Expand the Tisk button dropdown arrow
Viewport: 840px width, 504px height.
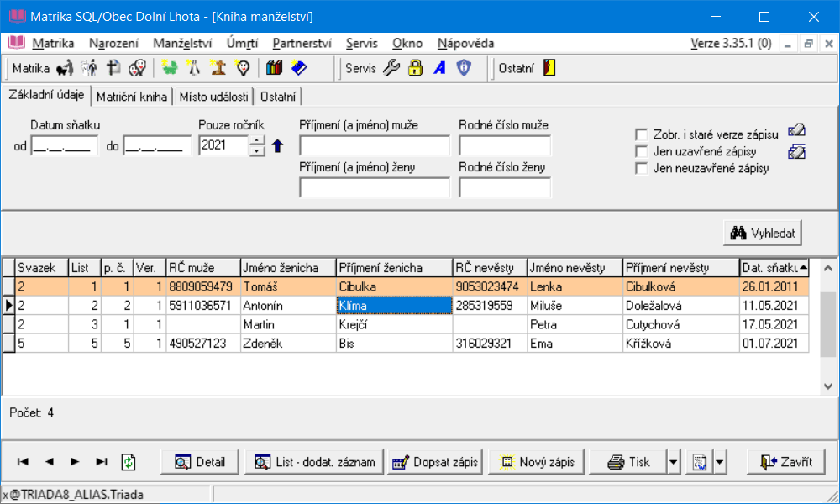[672, 461]
